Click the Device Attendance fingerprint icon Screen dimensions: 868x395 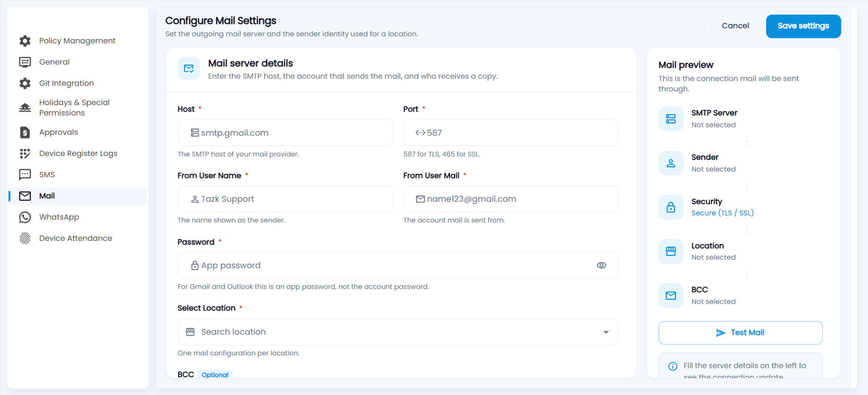click(x=25, y=239)
